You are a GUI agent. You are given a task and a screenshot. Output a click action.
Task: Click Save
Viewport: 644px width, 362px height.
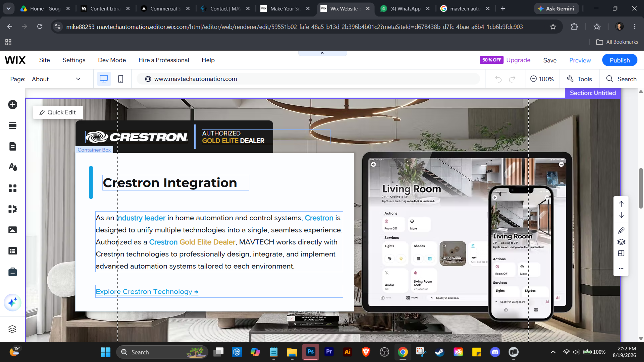(550, 60)
